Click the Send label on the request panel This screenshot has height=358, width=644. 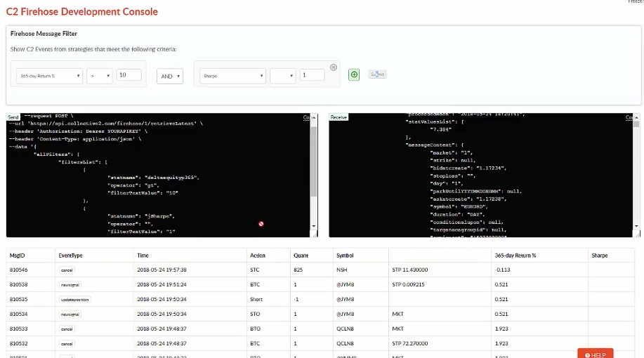click(x=13, y=117)
